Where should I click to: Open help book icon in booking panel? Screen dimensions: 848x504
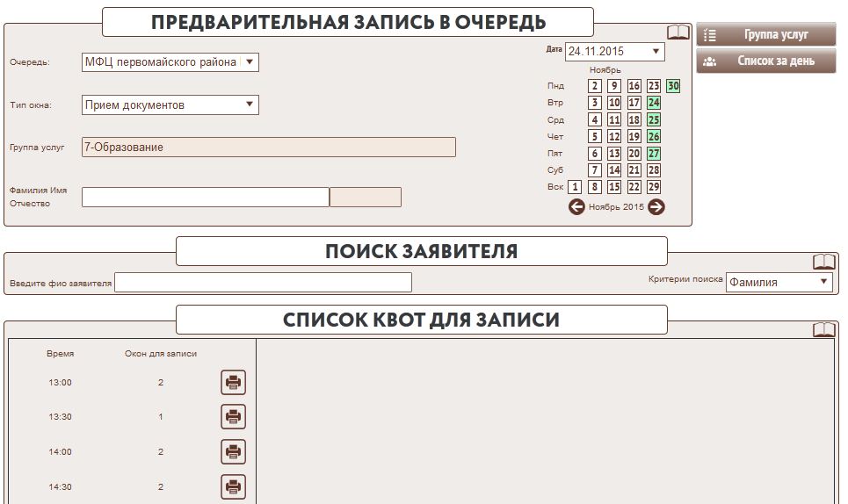pos(678,33)
